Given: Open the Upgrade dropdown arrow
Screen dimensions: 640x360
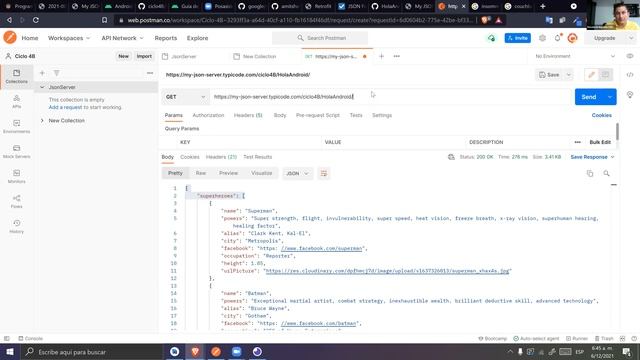Looking at the screenshot, I should coord(631,38).
